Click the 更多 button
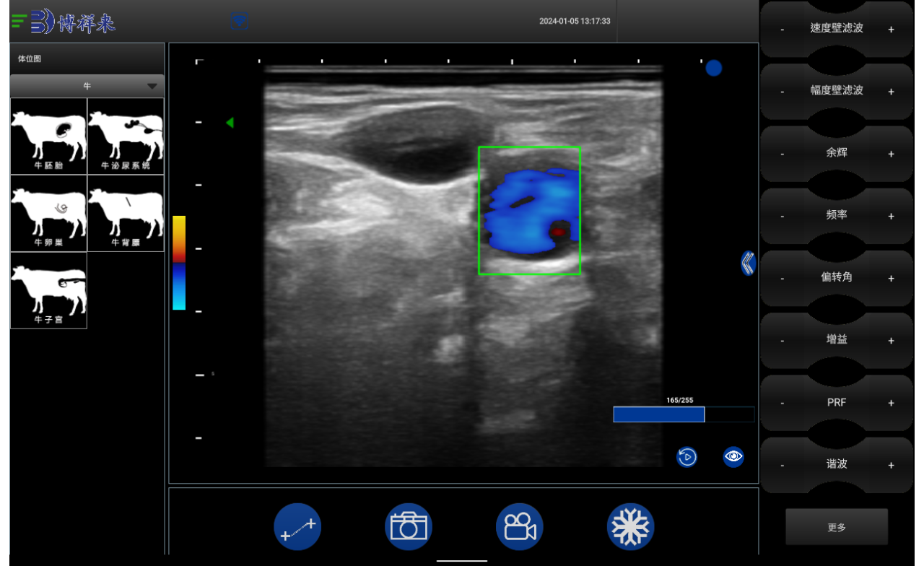 tap(837, 527)
